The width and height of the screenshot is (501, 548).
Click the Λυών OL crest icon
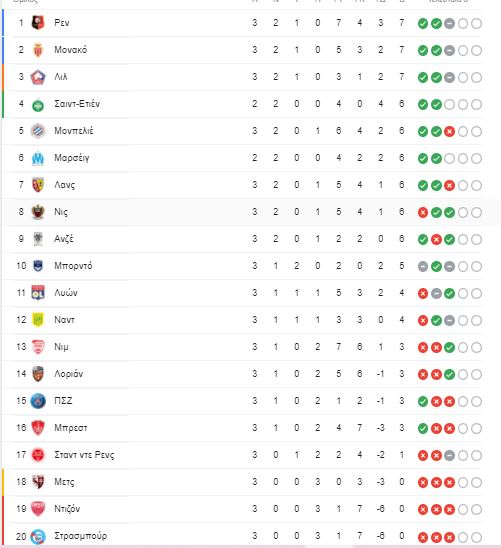pyautogui.click(x=38, y=293)
